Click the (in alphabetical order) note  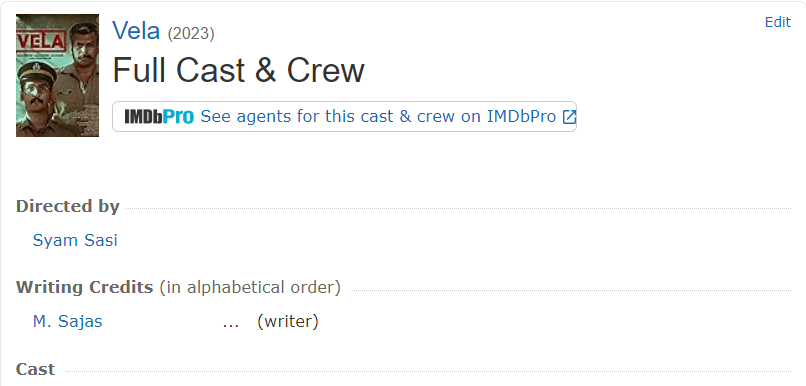tap(250, 287)
